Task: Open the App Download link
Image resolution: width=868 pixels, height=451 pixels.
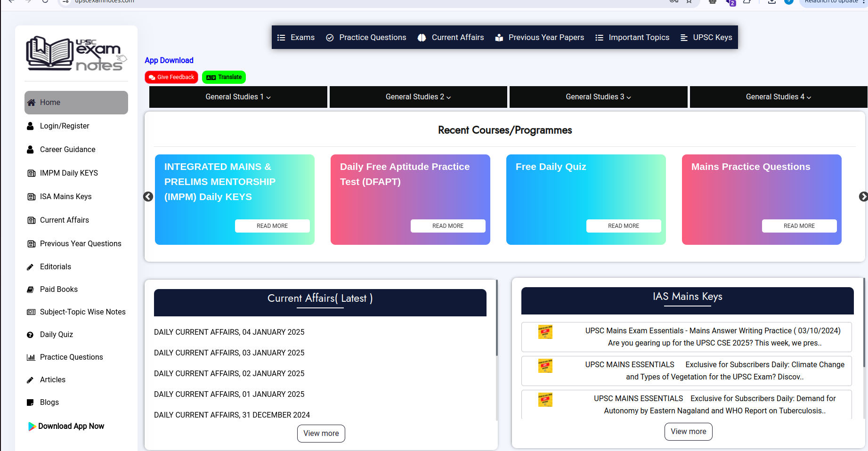Action: [169, 60]
